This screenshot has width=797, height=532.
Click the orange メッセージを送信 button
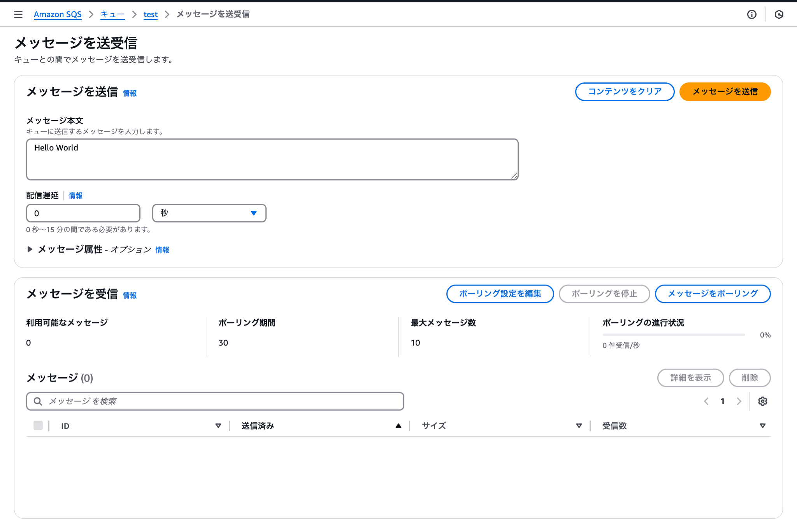pyautogui.click(x=725, y=92)
